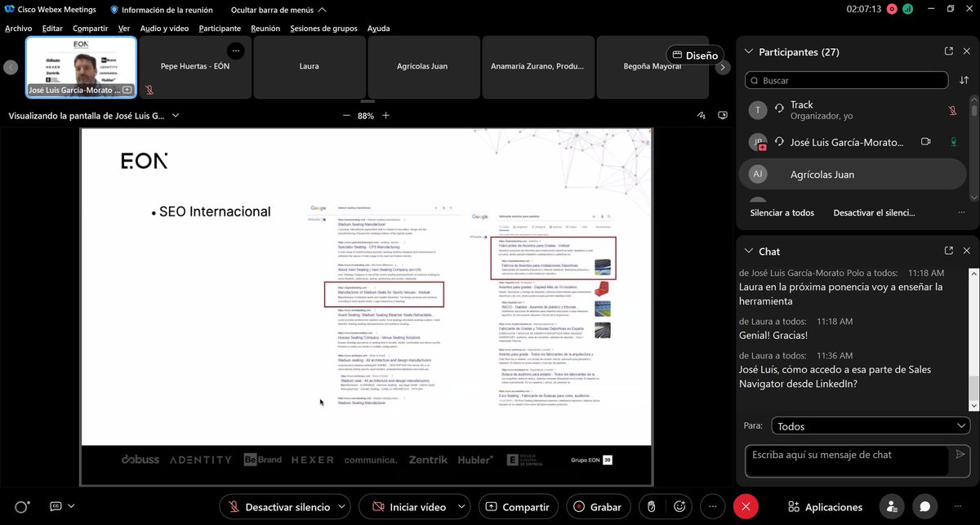Image resolution: width=980 pixels, height=525 pixels.
Task: Toggle Track's muted microphone icon
Action: tap(952, 110)
